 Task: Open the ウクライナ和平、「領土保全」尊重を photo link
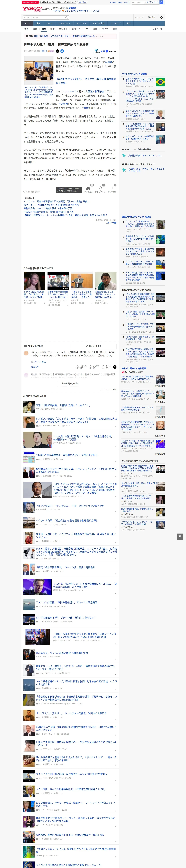click(x=86, y=81)
